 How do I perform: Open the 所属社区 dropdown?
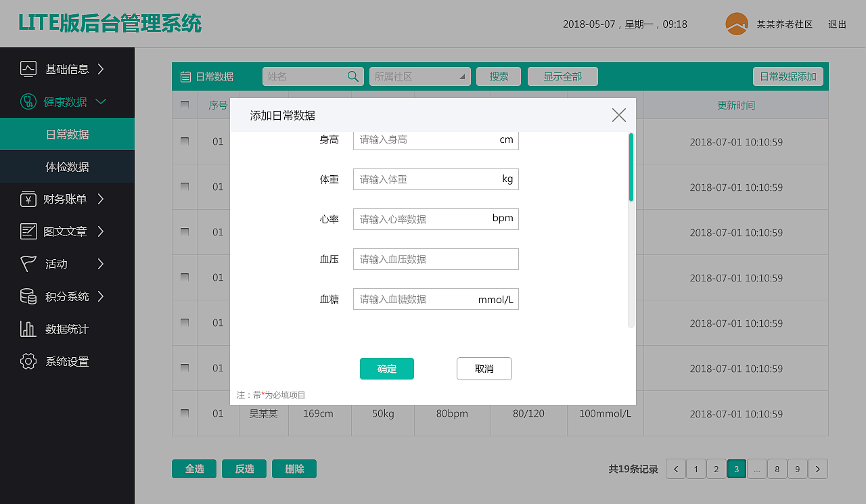[419, 76]
